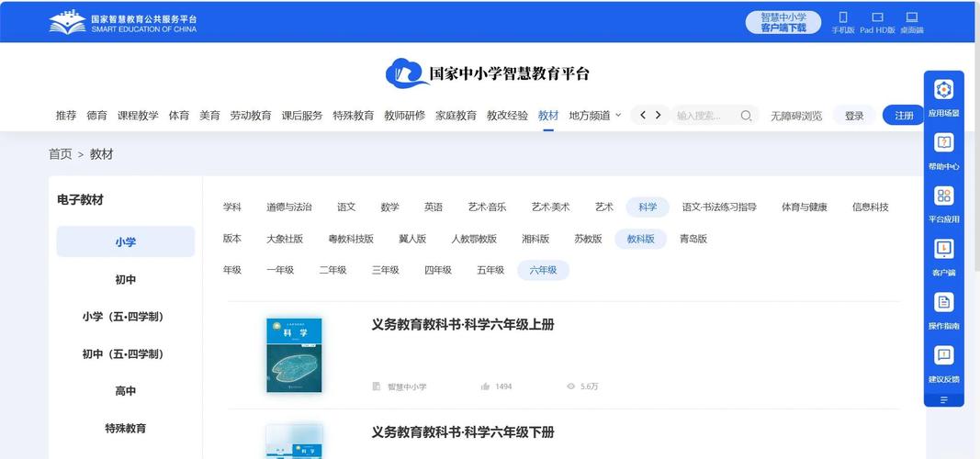Switch to the 教师研修 nav tab
980x459 pixels.
point(404,116)
